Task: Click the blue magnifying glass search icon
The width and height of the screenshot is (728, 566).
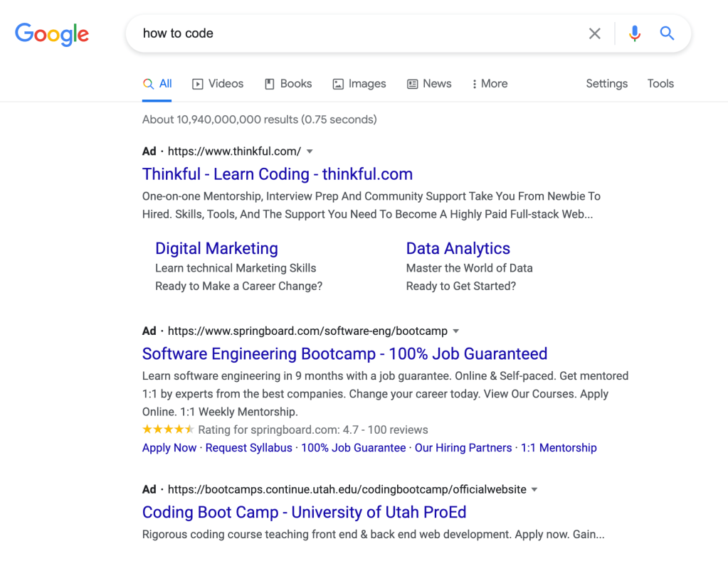Action: [x=667, y=33]
